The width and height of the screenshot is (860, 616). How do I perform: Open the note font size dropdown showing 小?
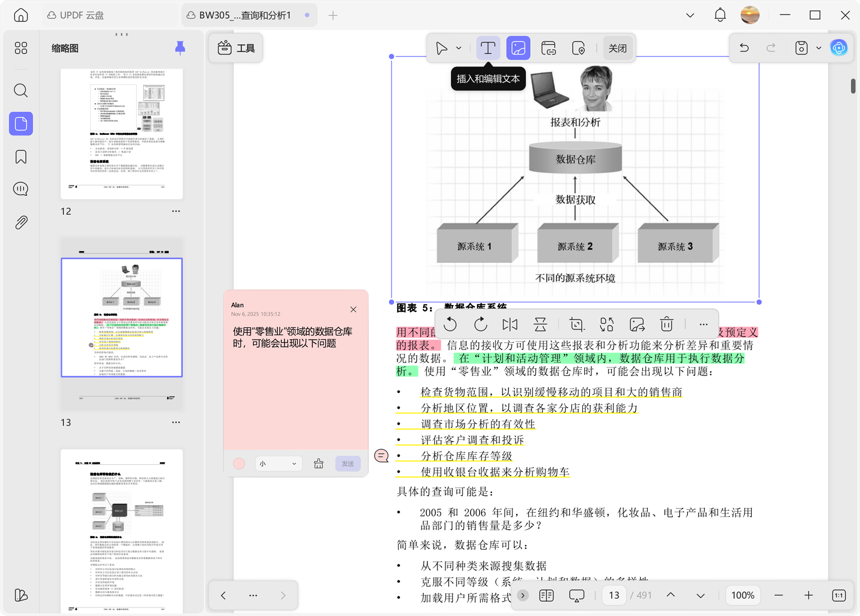tap(279, 463)
